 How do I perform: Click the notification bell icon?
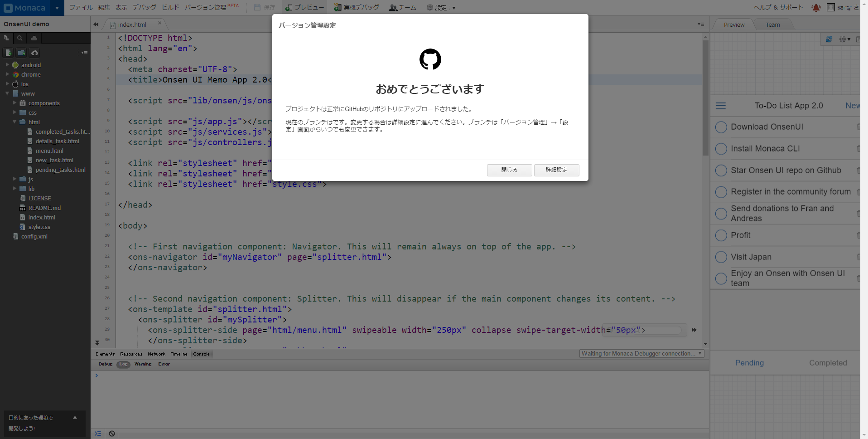coord(816,8)
